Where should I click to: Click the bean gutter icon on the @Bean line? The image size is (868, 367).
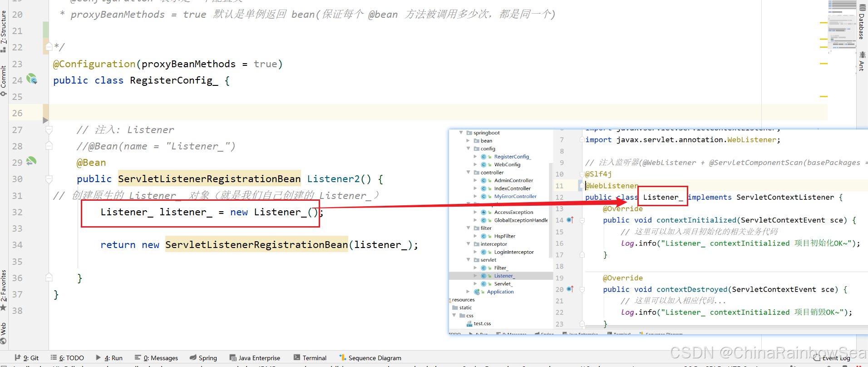tap(31, 161)
